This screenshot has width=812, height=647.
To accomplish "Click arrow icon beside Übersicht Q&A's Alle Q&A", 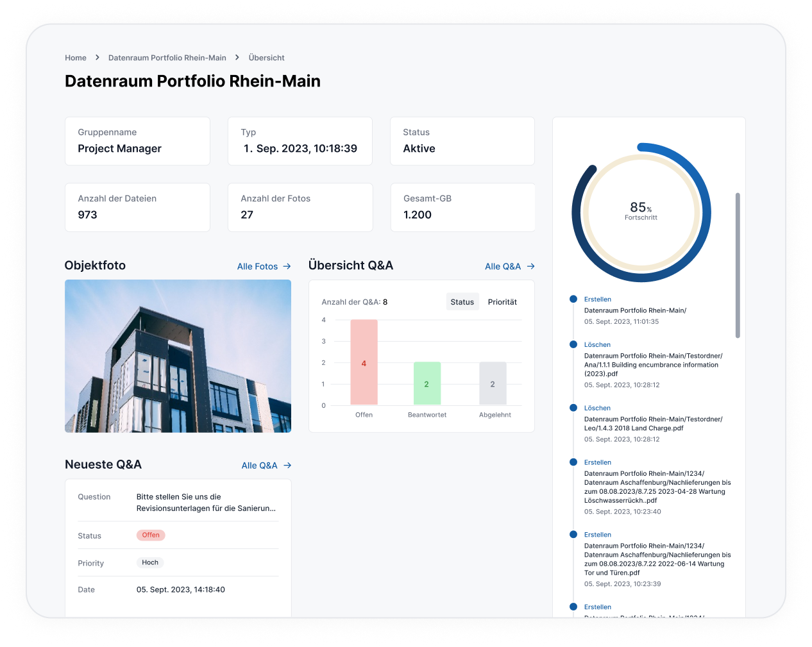I will coord(530,266).
